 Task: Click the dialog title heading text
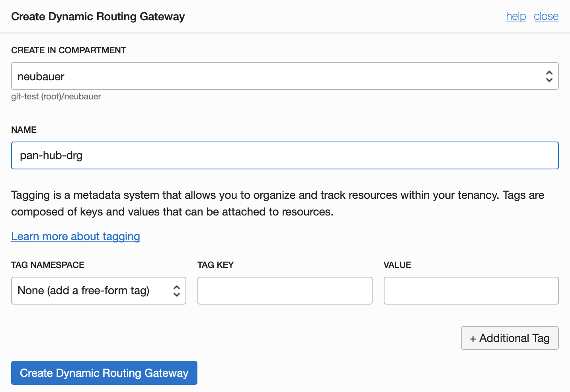click(x=98, y=16)
